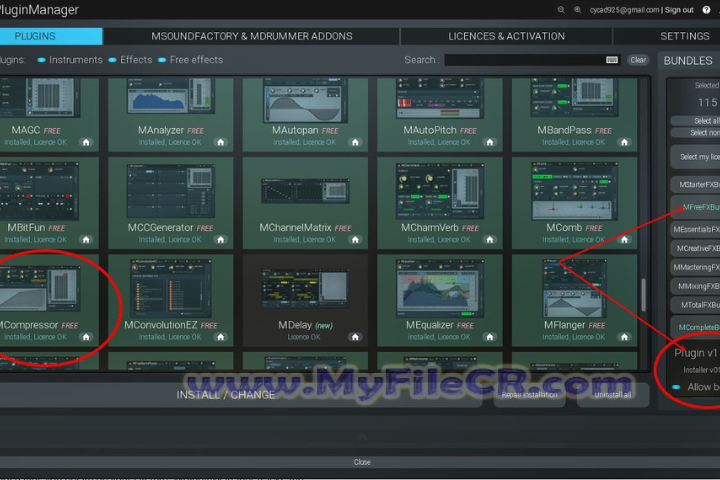
Task: Click Select my licences button
Action: pos(695,157)
